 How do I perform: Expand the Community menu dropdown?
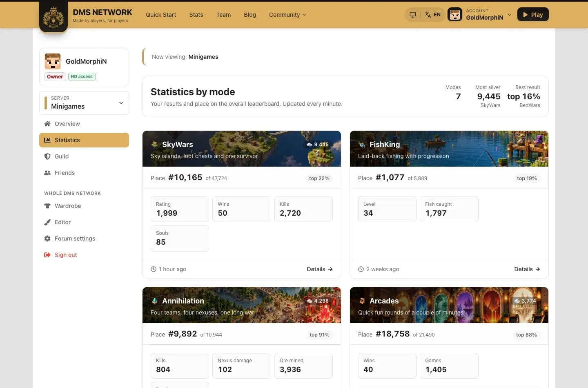point(287,15)
